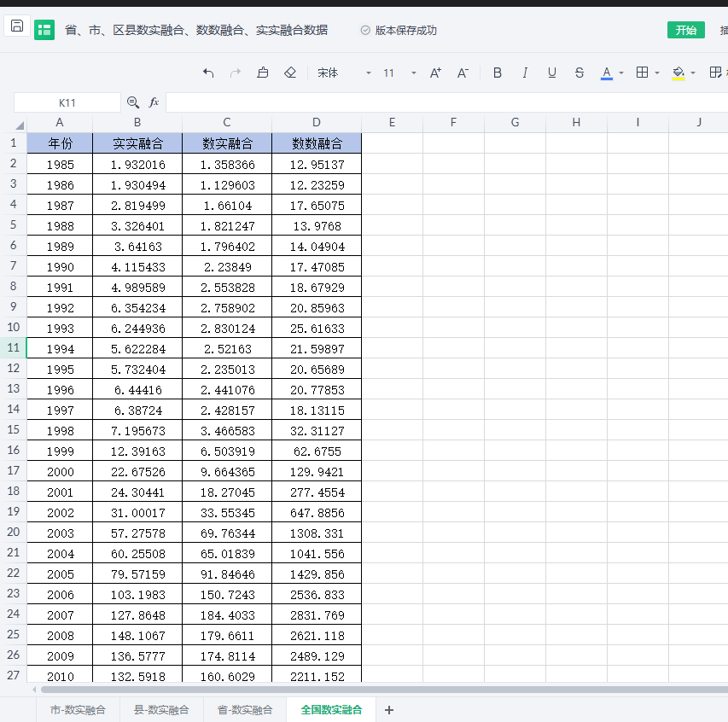Click the 实实融合 header cell
Screen dimensions: 728x722
(137, 143)
